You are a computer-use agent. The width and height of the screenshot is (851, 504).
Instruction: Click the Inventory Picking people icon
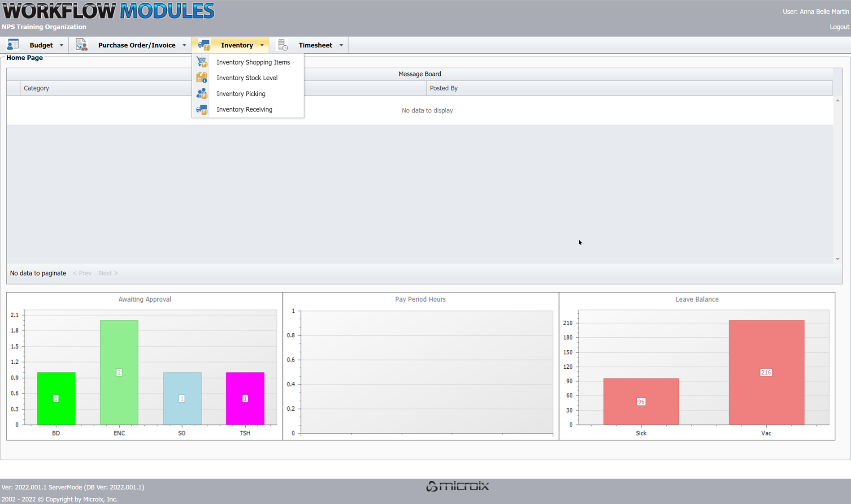[x=202, y=94]
